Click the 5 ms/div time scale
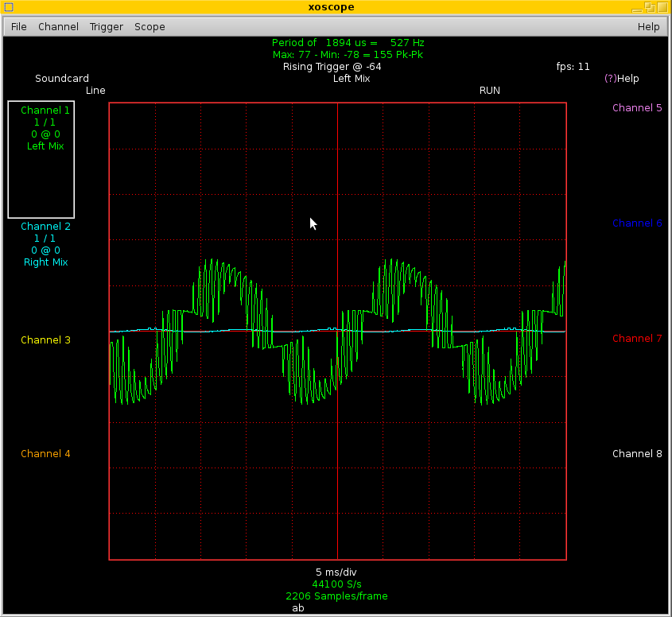The width and height of the screenshot is (672, 617). point(336,572)
